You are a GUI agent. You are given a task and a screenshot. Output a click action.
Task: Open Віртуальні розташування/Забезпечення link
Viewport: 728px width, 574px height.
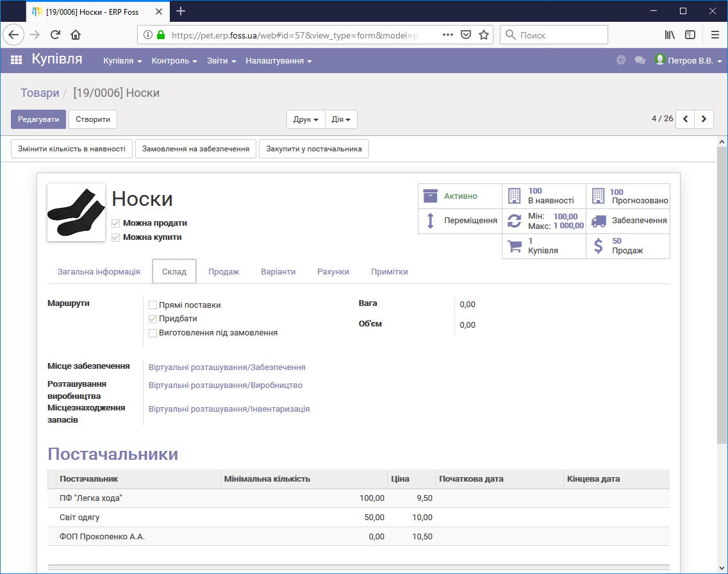point(227,367)
